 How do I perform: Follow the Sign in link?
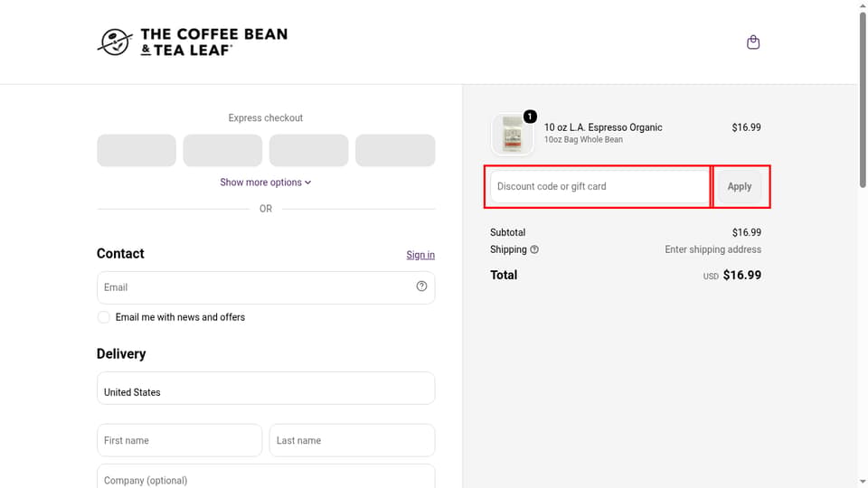point(420,255)
